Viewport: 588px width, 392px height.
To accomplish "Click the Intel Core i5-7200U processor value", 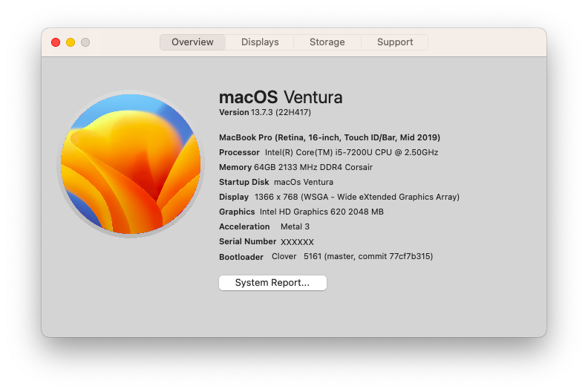I will coord(351,152).
